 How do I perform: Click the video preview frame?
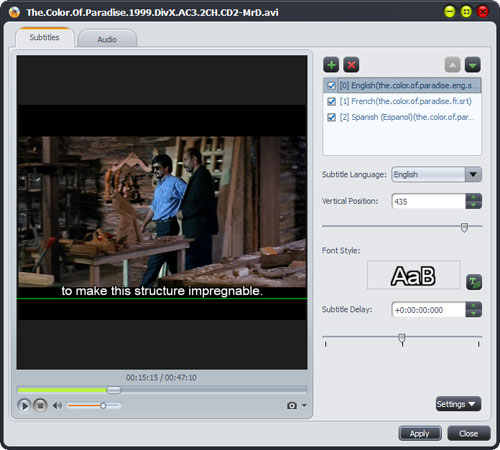pos(162,212)
